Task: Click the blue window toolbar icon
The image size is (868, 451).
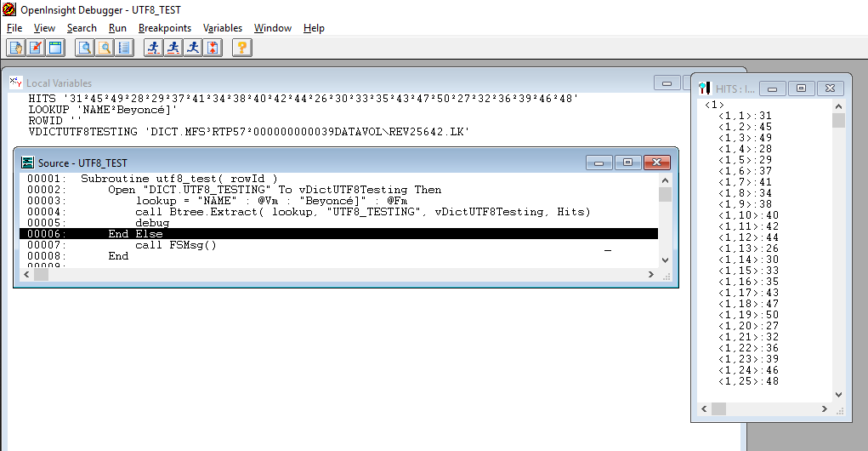Action: point(55,48)
